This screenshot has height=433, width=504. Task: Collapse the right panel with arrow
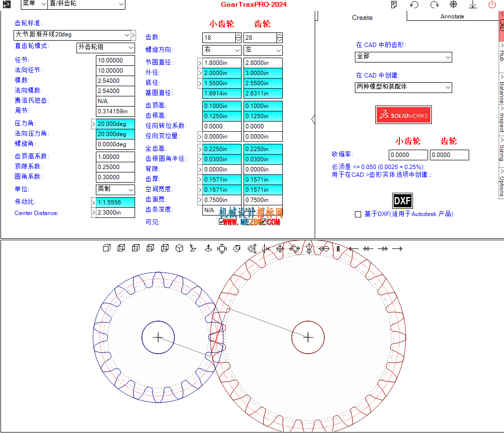point(313,120)
